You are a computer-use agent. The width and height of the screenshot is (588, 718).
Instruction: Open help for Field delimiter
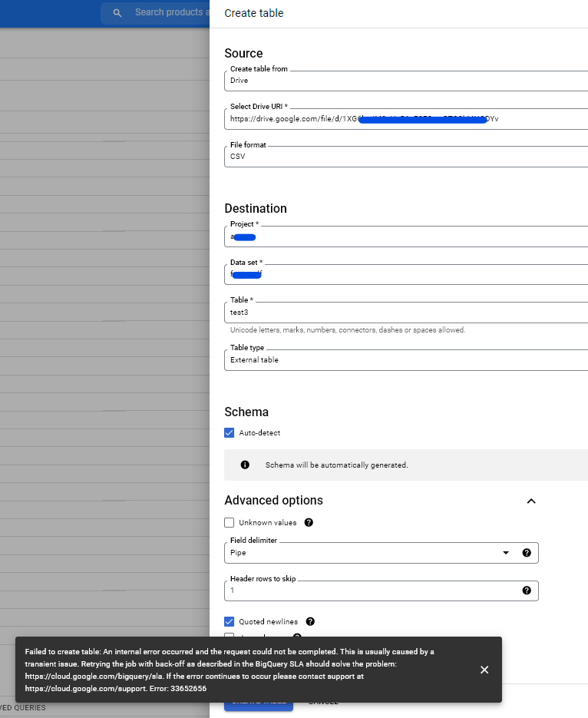pos(527,553)
